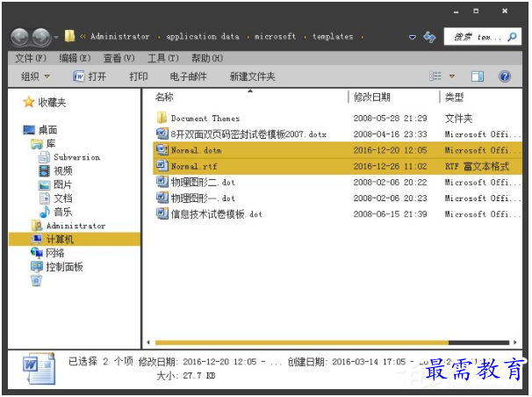This screenshot has width=532, height=397.
Task: Click the change view icon
Action: pos(435,76)
